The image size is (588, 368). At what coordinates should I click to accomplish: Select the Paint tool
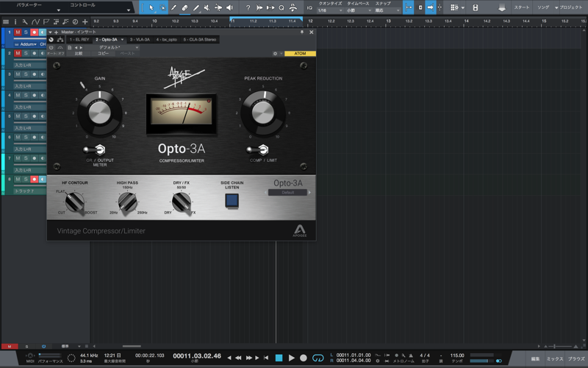[x=196, y=7]
